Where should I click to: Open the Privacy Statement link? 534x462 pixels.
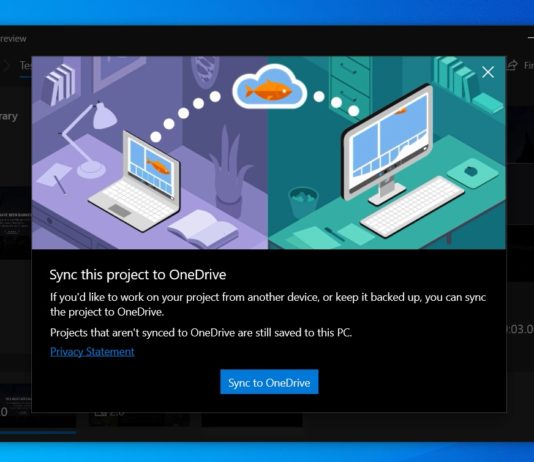point(92,352)
